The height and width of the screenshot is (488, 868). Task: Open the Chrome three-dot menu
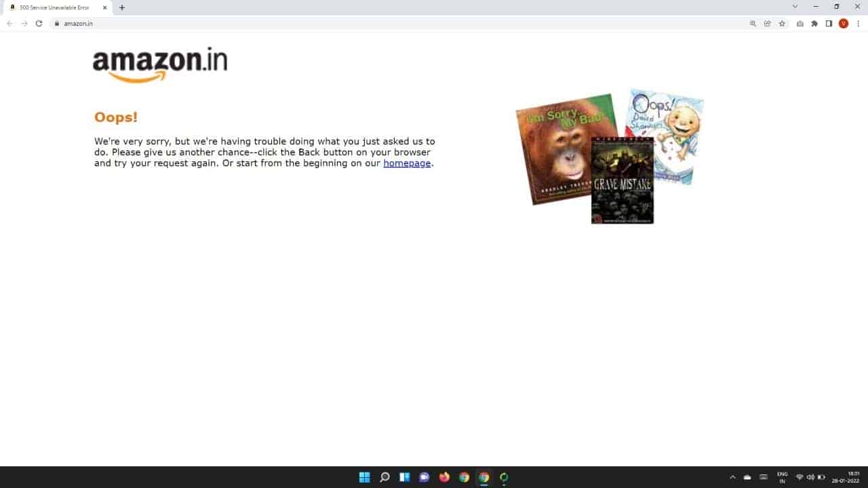[x=858, y=23]
